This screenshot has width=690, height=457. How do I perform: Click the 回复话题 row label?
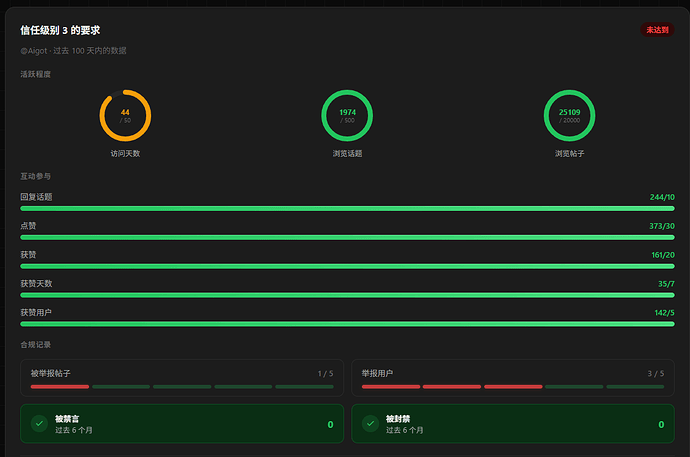click(x=37, y=197)
